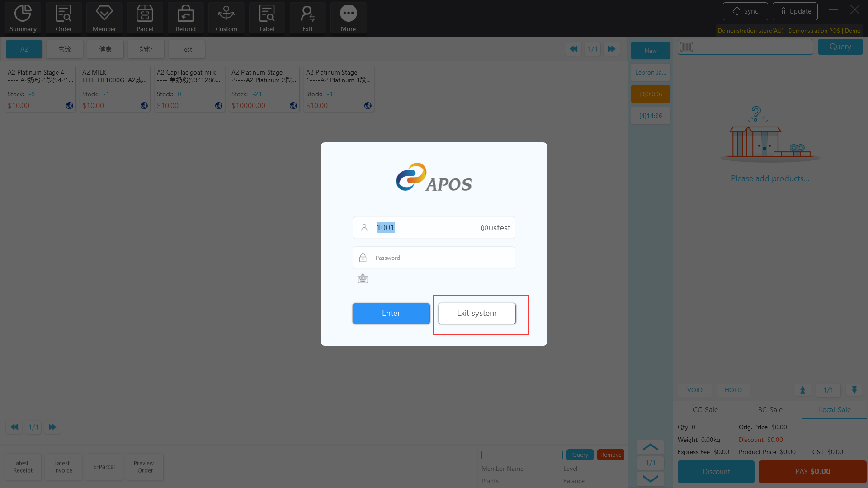
Task: Select A2 Caprilac goat milk product
Action: (x=189, y=89)
